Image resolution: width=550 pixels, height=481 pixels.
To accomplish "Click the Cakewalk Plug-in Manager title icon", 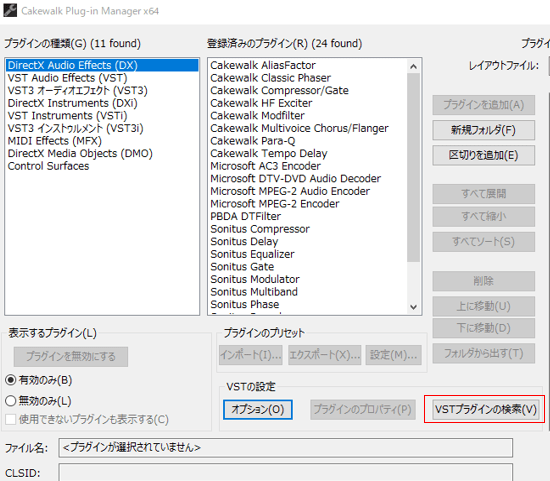I will (x=10, y=10).
